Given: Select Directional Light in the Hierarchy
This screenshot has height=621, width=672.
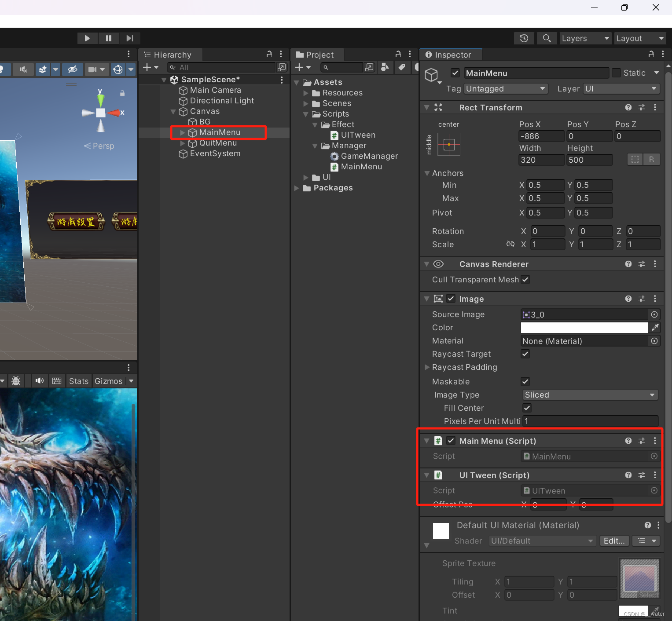Looking at the screenshot, I should pos(222,101).
